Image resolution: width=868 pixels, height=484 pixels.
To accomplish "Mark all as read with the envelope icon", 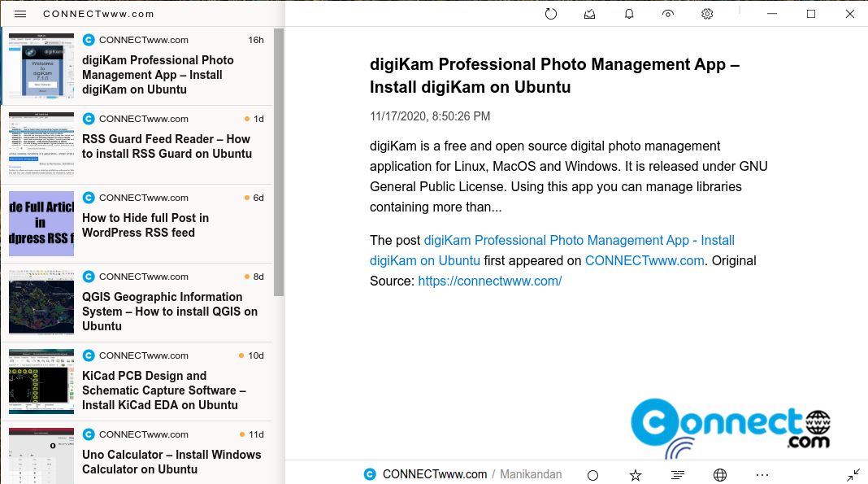I will click(x=589, y=14).
